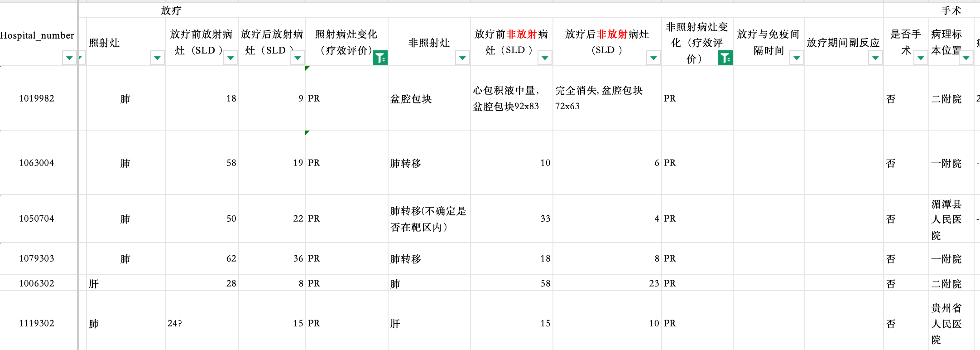980x350 pixels.
Task: Click active filter icon on 非照射病灶变化 column
Action: [x=725, y=58]
